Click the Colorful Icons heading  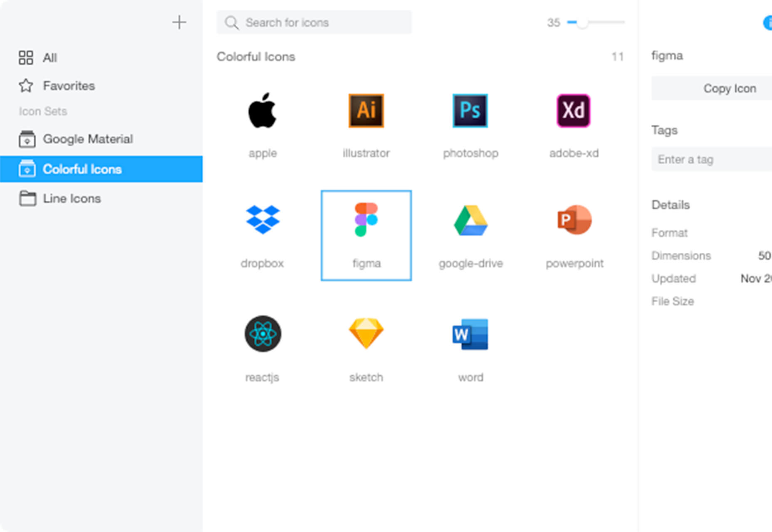pos(256,57)
